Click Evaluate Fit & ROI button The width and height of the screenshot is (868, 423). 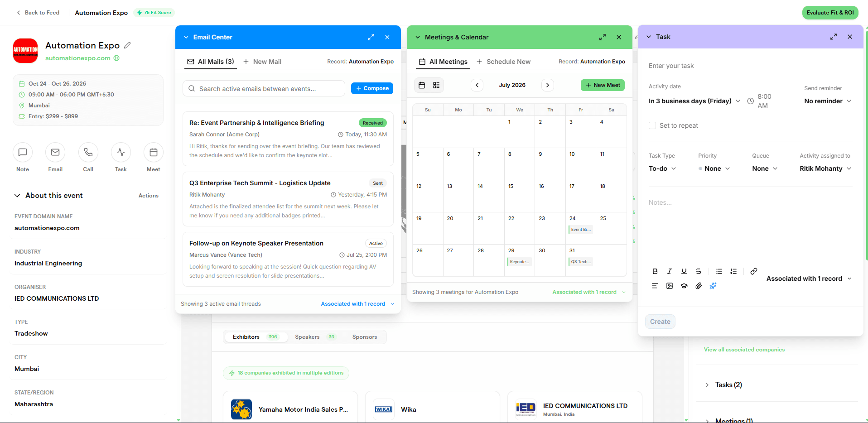click(x=830, y=13)
